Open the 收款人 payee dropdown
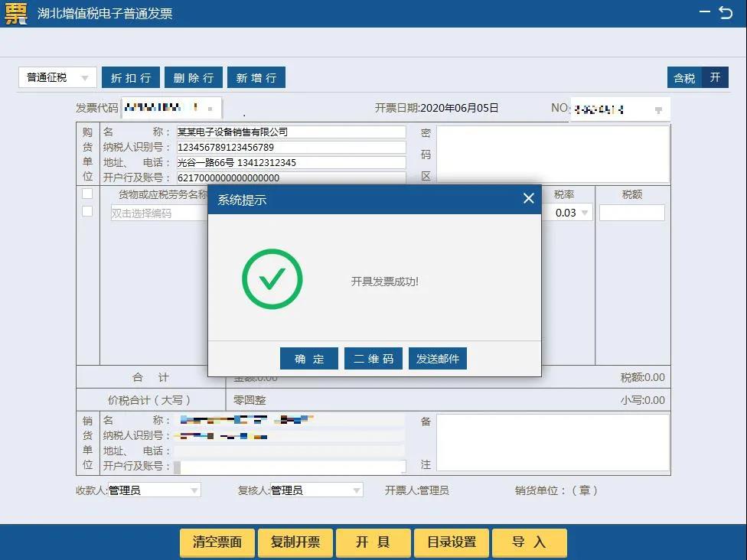This screenshot has width=747, height=560. [x=195, y=490]
